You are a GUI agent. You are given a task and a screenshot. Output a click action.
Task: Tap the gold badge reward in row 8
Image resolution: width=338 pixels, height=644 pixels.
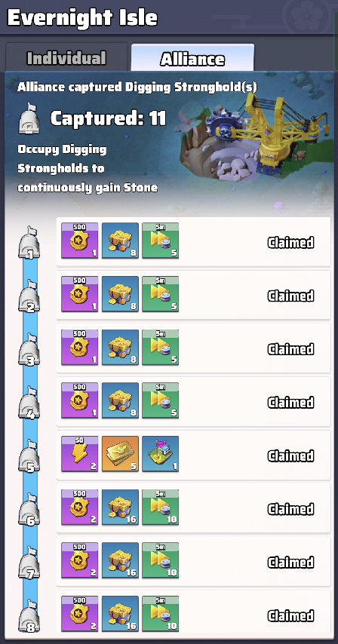point(80,614)
